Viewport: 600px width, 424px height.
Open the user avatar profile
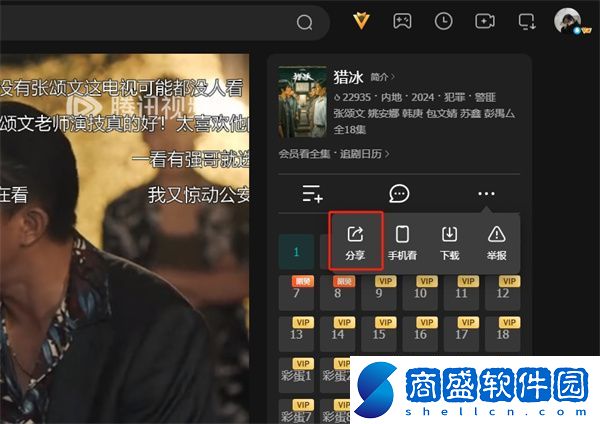567,21
